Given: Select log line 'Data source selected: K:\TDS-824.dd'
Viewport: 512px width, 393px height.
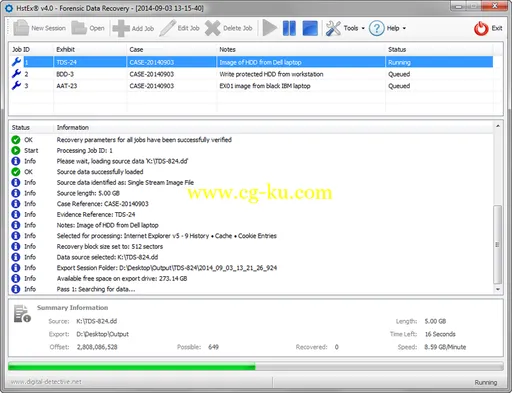Looking at the screenshot, I should click(x=107, y=257).
